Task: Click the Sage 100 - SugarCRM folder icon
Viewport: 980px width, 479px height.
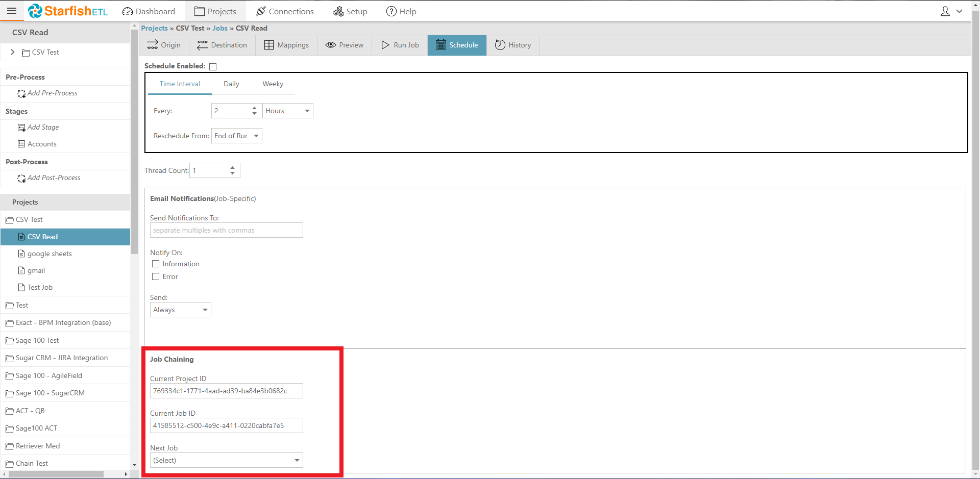Action: (x=9, y=393)
